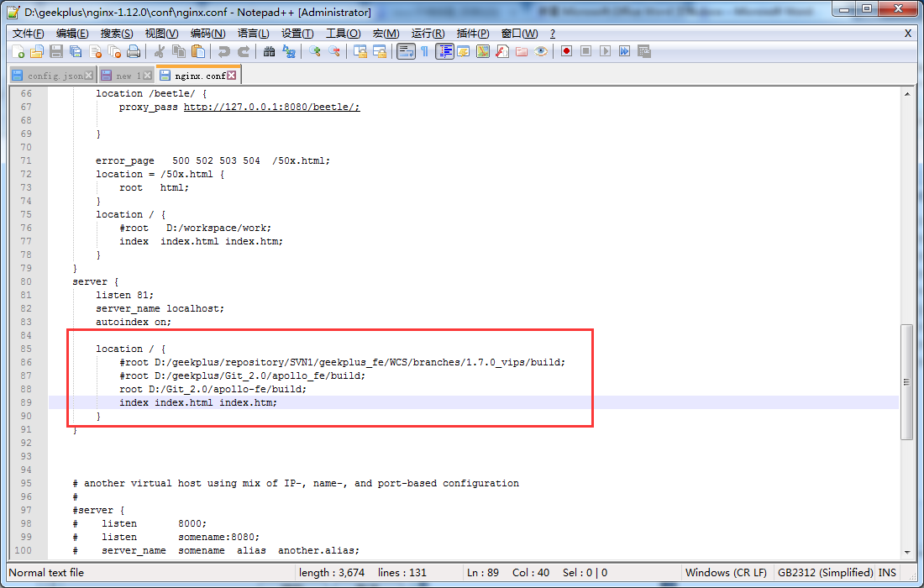Close the new 1 tab
Viewport: 924px width, 588px height.
click(147, 76)
